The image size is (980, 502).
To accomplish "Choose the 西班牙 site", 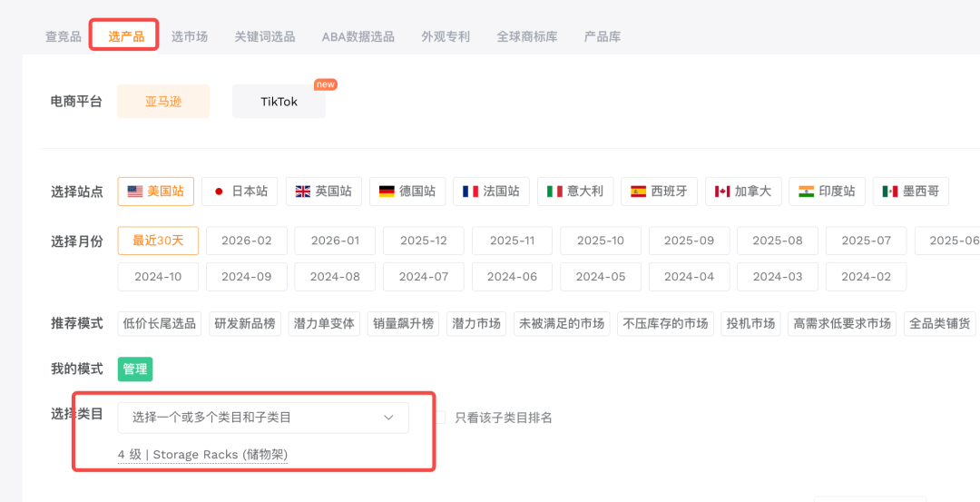I will click(x=660, y=192).
